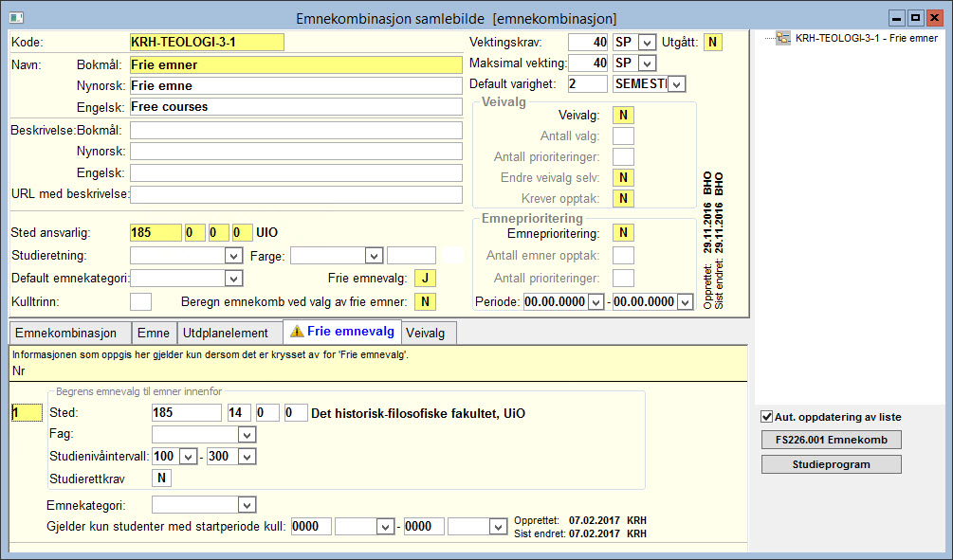Open the Studieretning dropdown
The height and width of the screenshot is (560, 953).
tap(233, 256)
